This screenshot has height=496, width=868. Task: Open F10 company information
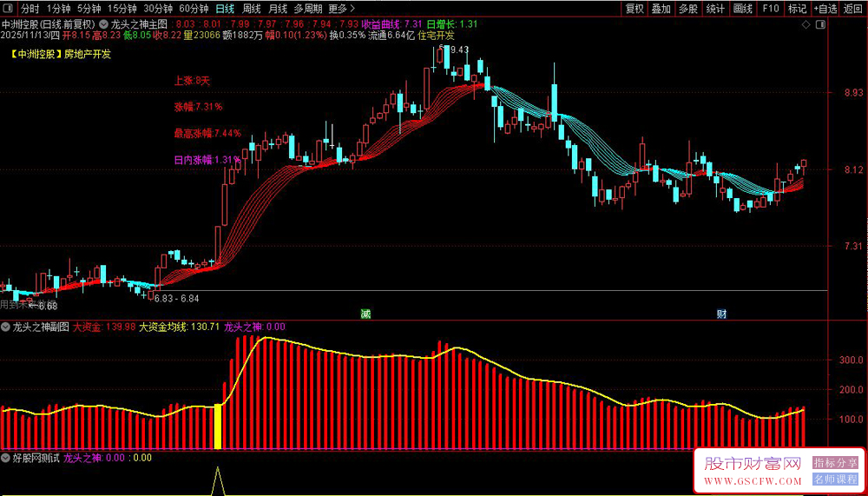tap(770, 9)
